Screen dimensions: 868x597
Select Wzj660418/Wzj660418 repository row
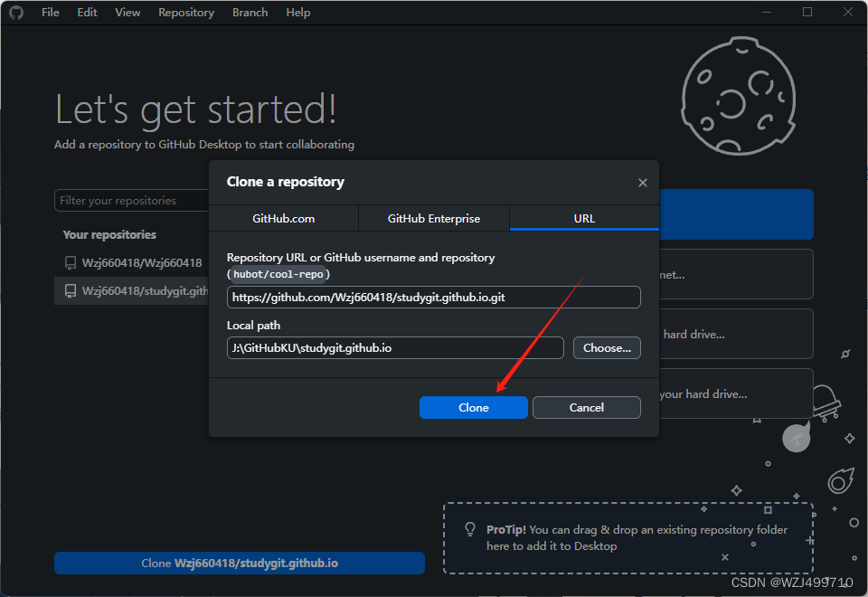click(x=132, y=262)
